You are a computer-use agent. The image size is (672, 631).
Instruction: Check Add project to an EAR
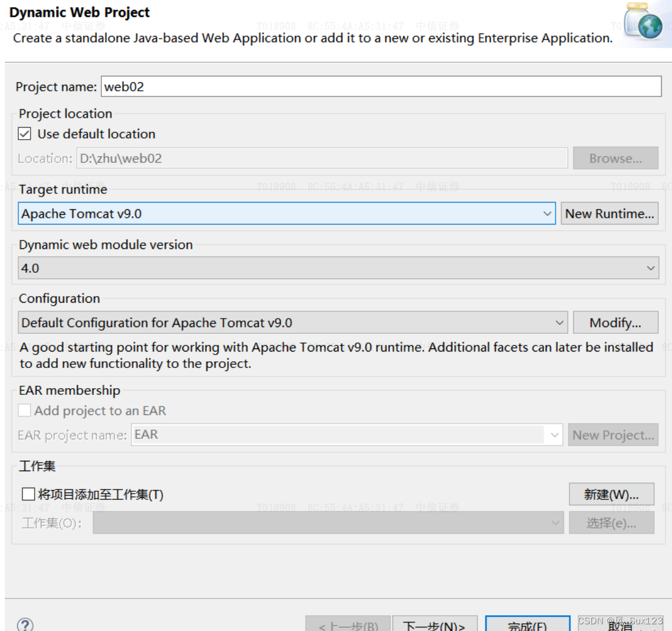click(x=24, y=410)
